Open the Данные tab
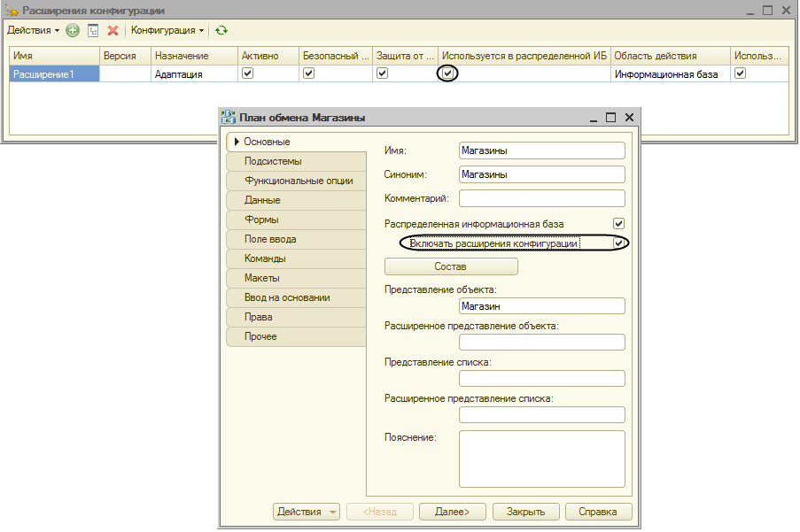 (296, 200)
